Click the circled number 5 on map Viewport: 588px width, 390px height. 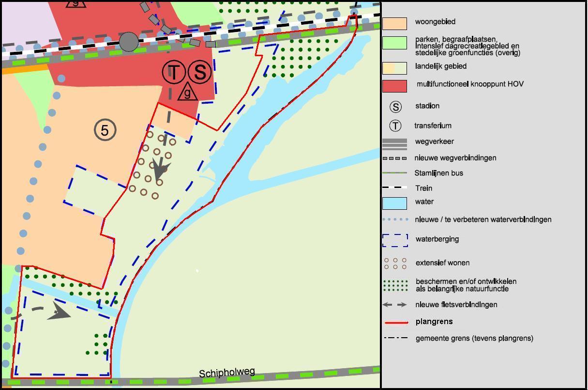(x=105, y=130)
